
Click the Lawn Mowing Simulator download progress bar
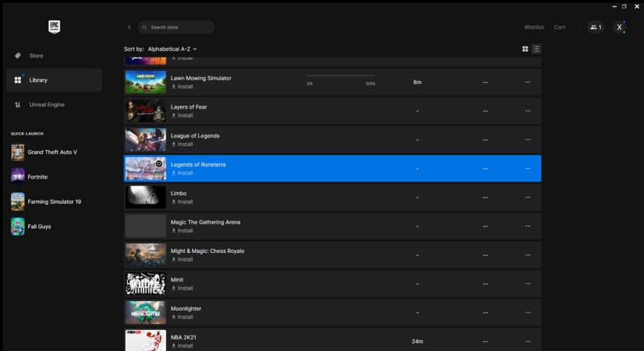pos(341,76)
